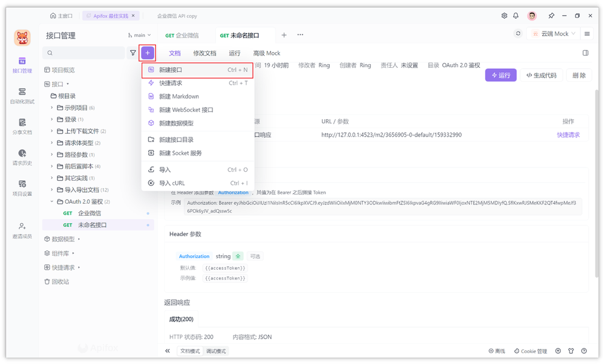Click the pin window icon in the title bar
Image resolution: width=605 pixels, height=364 pixels.
click(x=552, y=15)
